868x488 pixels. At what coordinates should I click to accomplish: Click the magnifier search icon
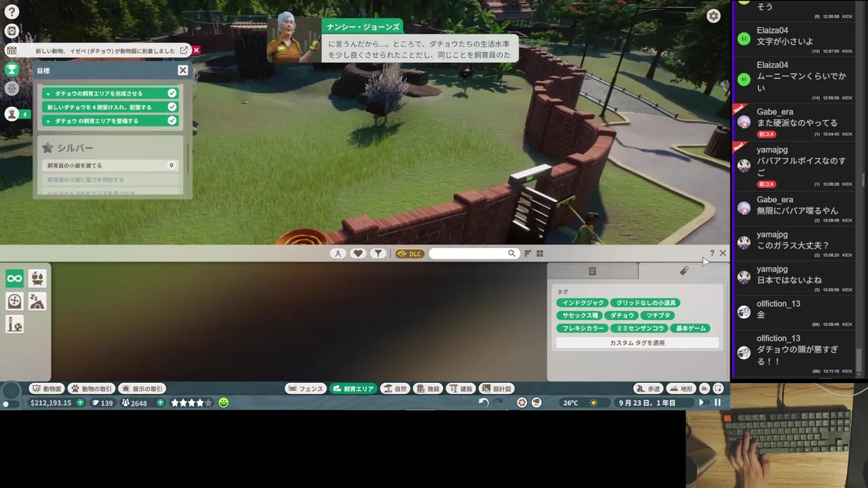click(x=511, y=253)
